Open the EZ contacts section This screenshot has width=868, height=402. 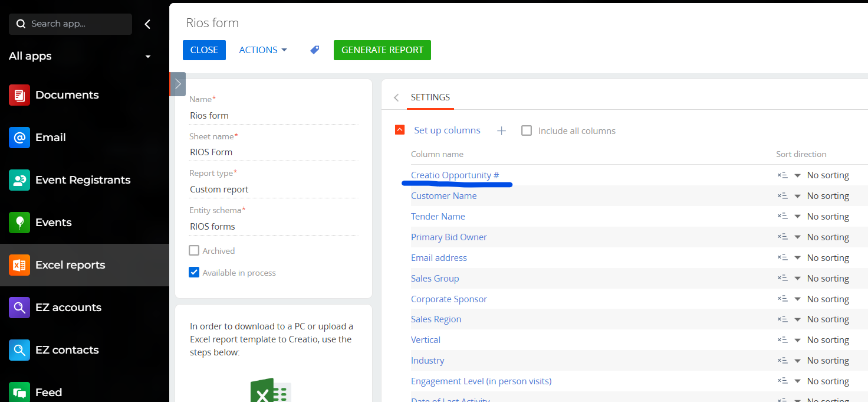(x=68, y=350)
